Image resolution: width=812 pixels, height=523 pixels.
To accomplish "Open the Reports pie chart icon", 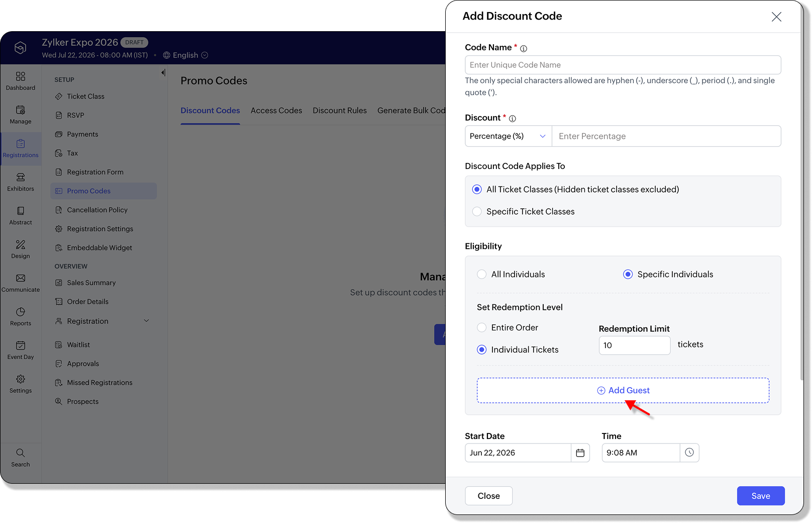I will tap(21, 312).
